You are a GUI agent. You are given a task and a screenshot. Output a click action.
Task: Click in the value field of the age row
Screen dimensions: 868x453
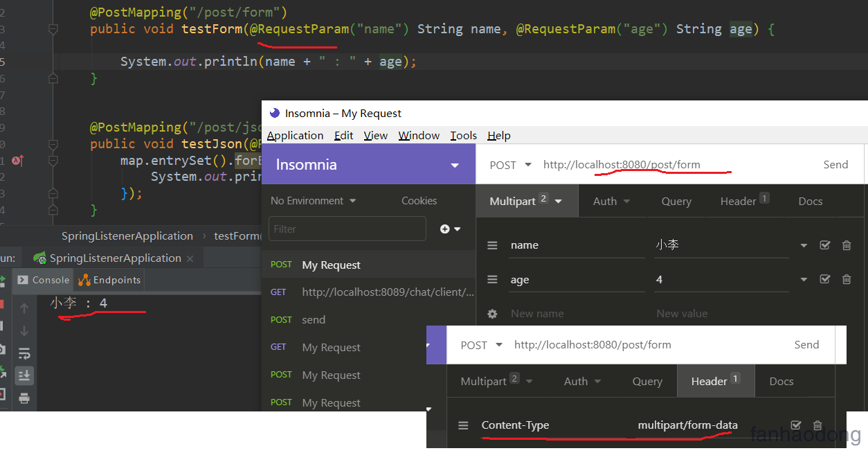[x=721, y=279]
